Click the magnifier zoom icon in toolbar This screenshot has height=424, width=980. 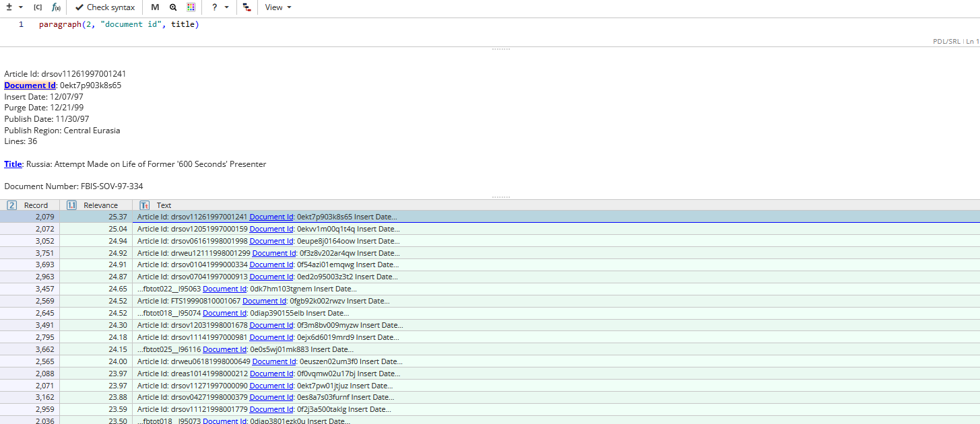(x=173, y=7)
